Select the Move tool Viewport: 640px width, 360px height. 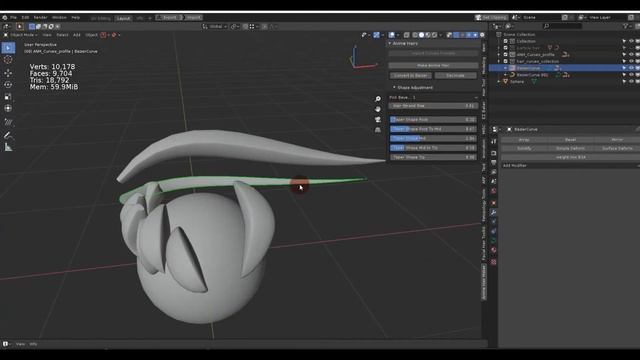(8, 73)
